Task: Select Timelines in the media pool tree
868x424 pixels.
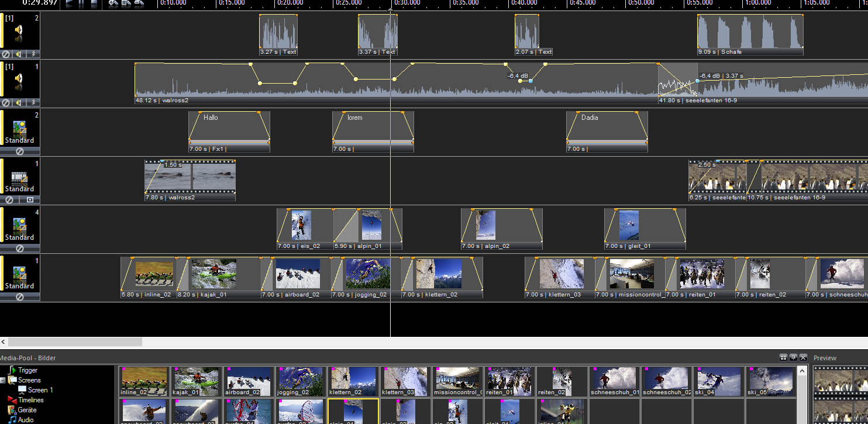Action: point(30,400)
